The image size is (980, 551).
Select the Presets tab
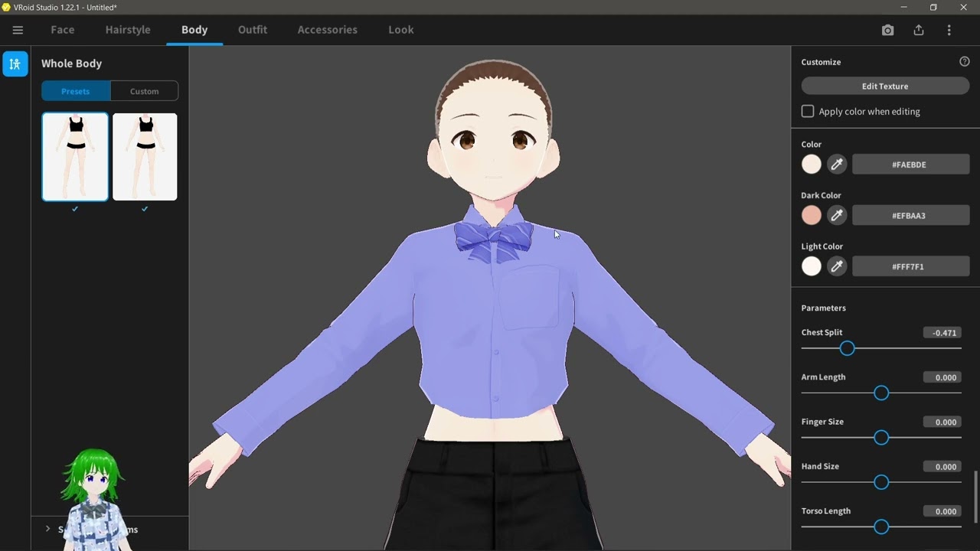76,91
